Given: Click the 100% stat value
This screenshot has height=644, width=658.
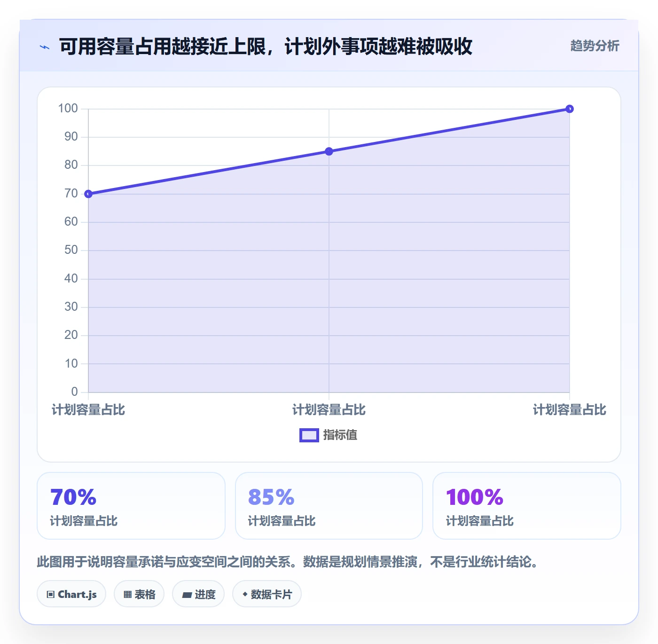Looking at the screenshot, I should point(475,497).
